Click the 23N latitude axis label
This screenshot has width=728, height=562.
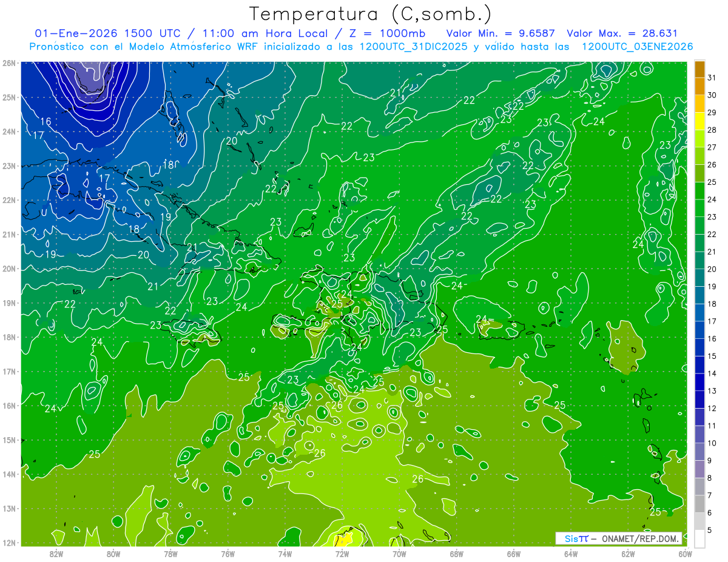(x=8, y=166)
